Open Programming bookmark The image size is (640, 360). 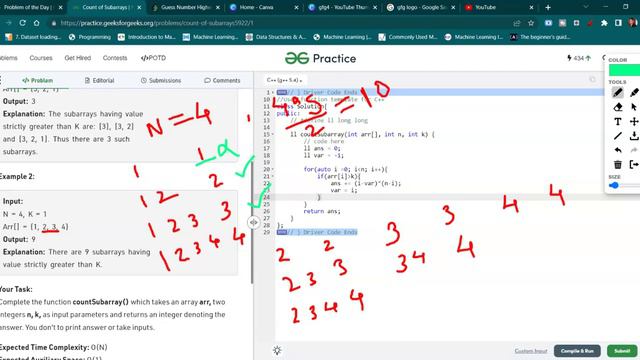(x=90, y=37)
